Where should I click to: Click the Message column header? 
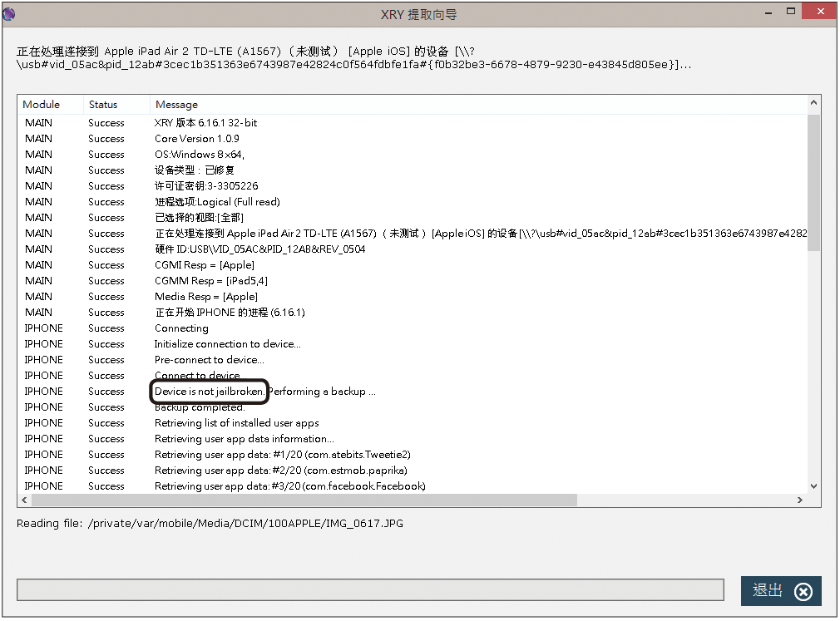(478, 105)
